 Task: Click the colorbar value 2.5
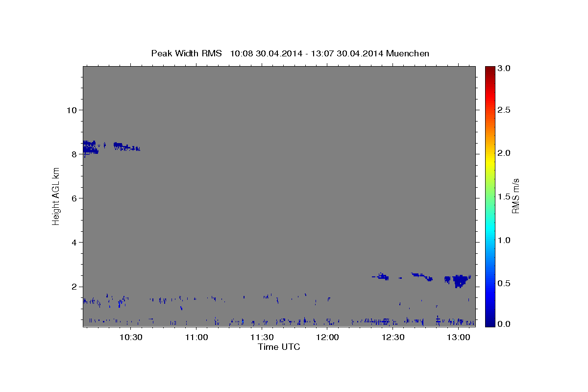point(504,110)
